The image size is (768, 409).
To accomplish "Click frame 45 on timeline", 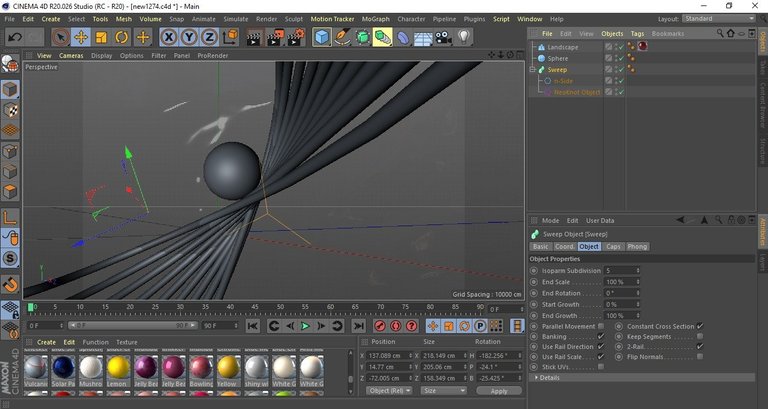I will (x=255, y=308).
